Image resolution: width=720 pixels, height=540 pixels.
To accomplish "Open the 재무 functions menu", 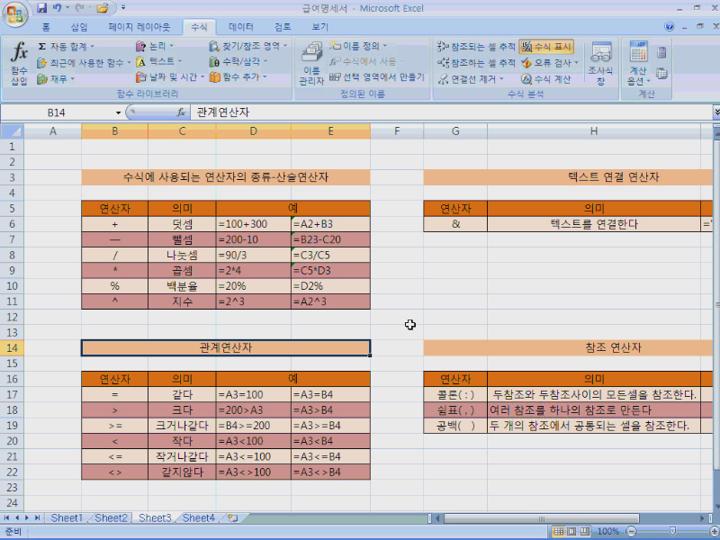I will click(x=56, y=79).
